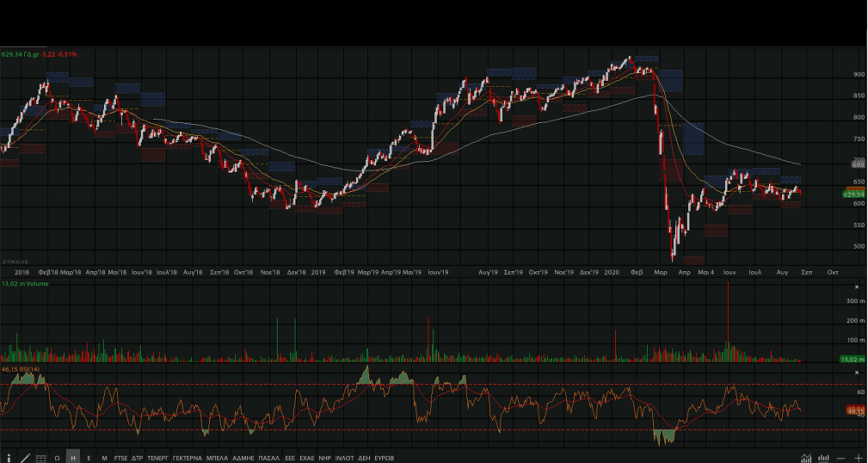Open the chart type icon at bottom right
Screen dimensions: 868x463
tap(806, 457)
